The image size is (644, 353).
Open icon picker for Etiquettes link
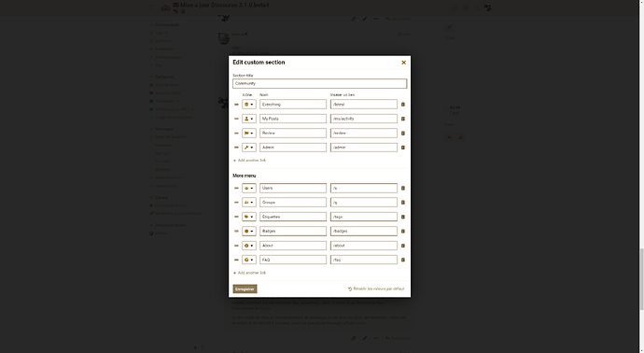click(249, 217)
